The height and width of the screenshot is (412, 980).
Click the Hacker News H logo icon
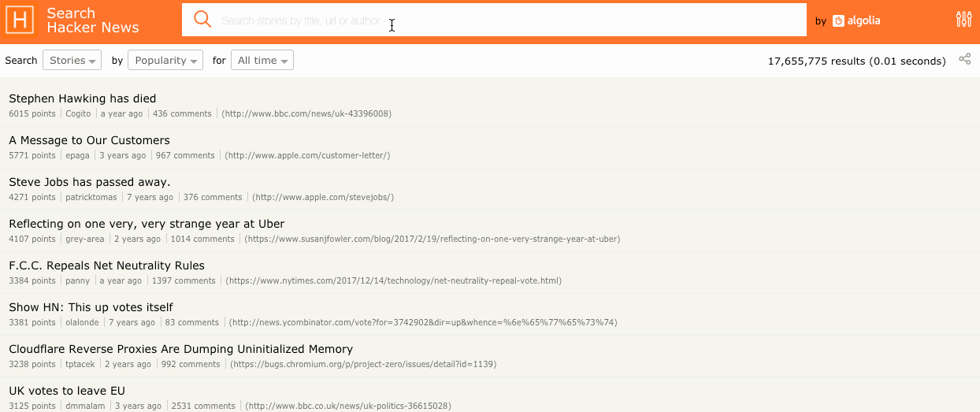point(20,20)
